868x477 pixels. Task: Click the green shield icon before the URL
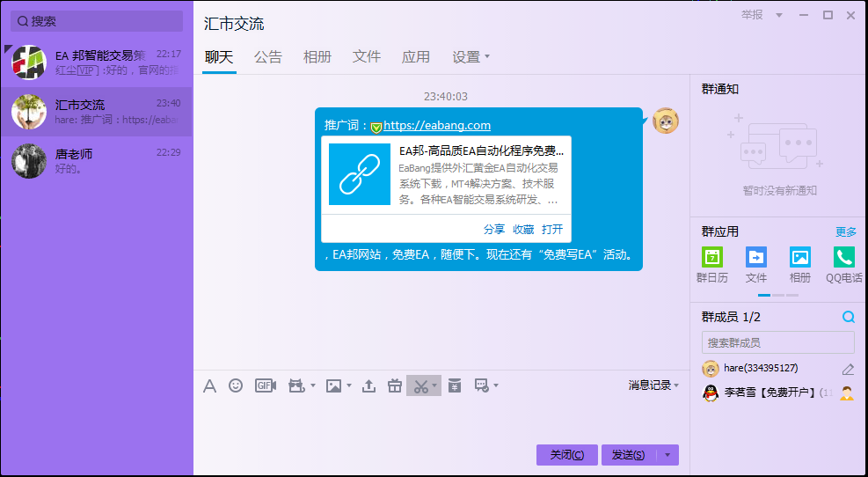click(376, 127)
